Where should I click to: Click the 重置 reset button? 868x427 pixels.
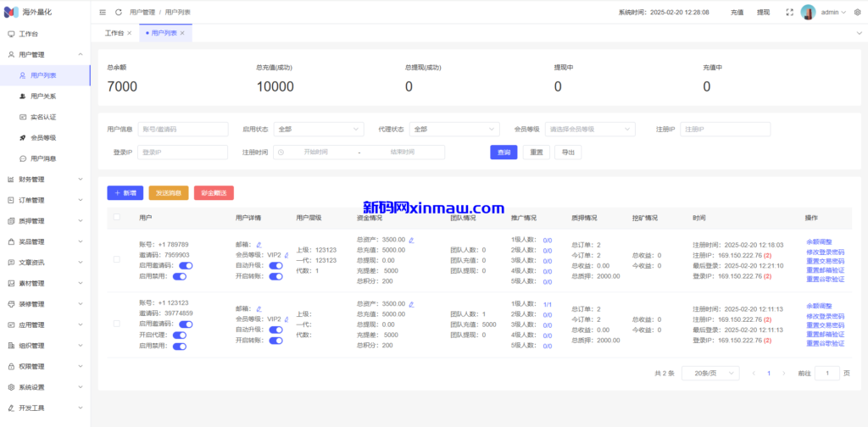pos(537,152)
